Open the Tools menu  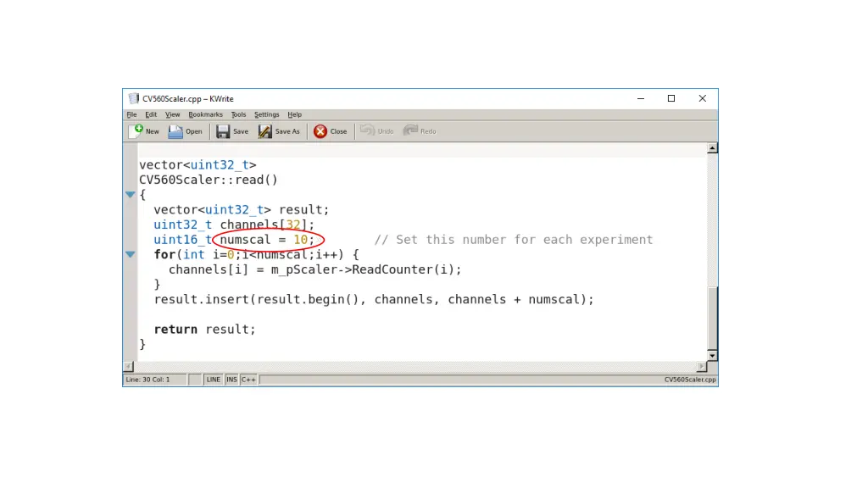click(x=238, y=114)
